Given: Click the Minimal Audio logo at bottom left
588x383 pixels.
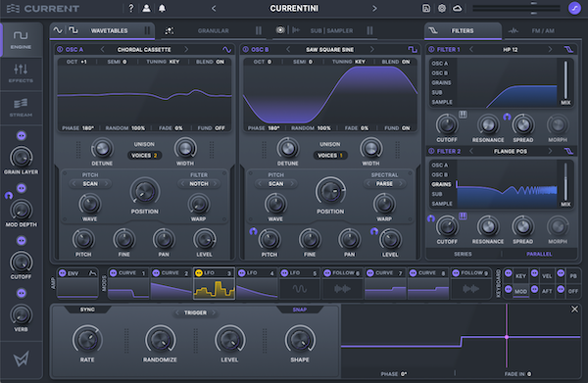Looking at the screenshot, I should click(21, 359).
